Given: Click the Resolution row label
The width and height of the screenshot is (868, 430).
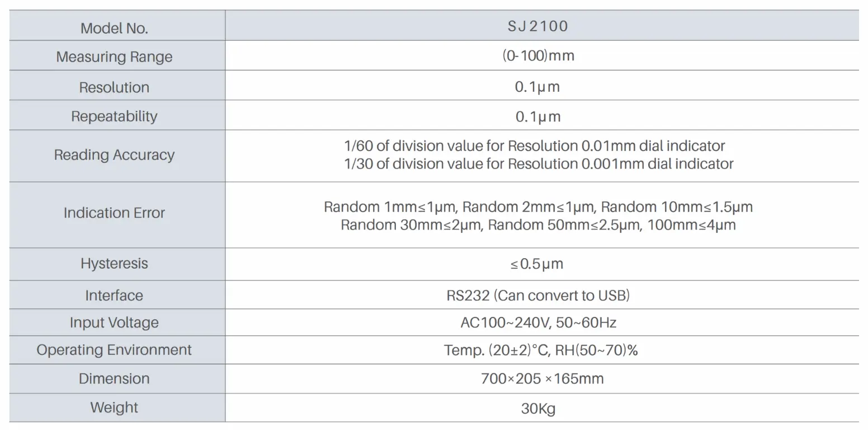Looking at the screenshot, I should 114,87.
